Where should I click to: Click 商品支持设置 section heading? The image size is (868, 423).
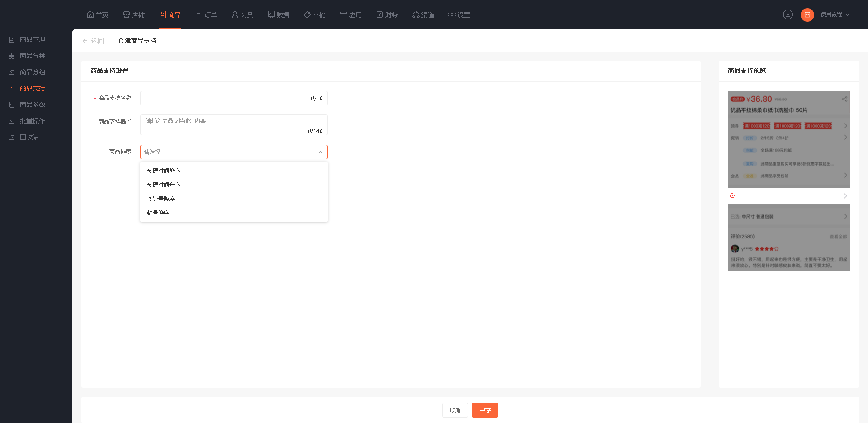(x=109, y=71)
